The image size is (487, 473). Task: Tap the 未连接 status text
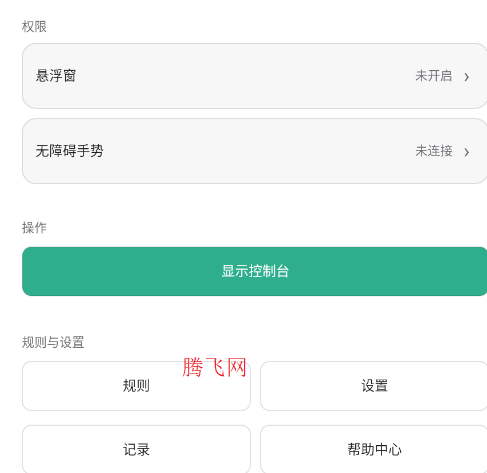point(434,151)
